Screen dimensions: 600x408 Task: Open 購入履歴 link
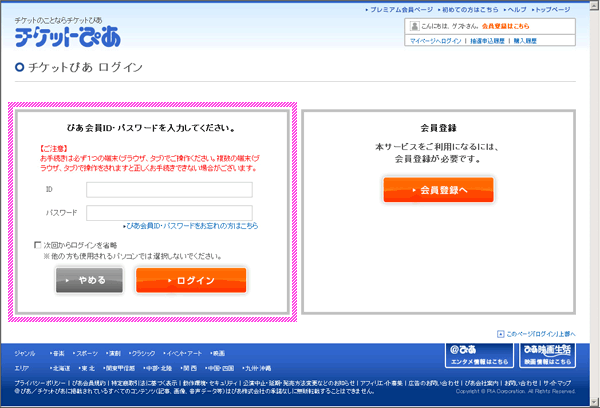525,41
